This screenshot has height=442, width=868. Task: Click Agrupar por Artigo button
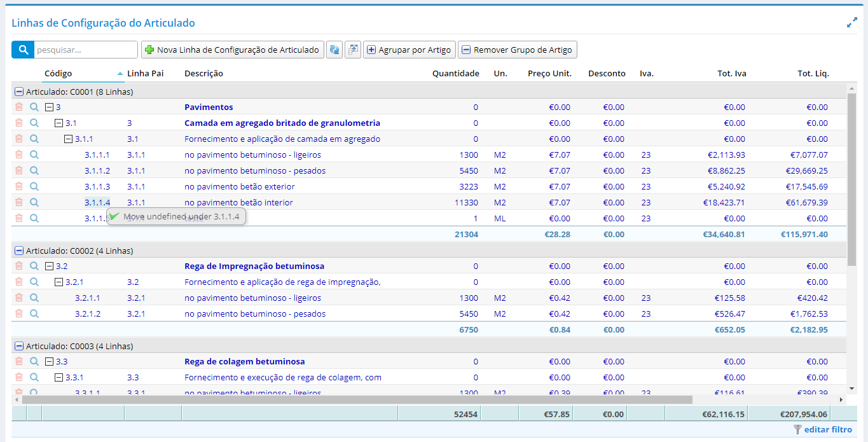(x=410, y=50)
